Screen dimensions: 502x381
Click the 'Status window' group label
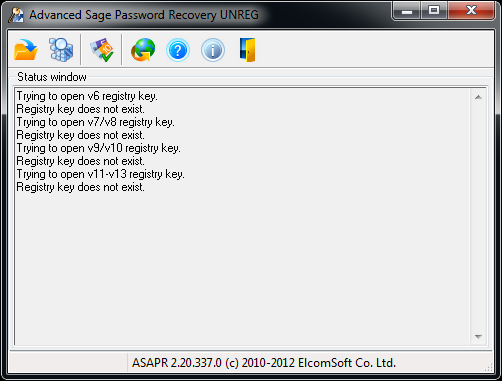(x=52, y=77)
